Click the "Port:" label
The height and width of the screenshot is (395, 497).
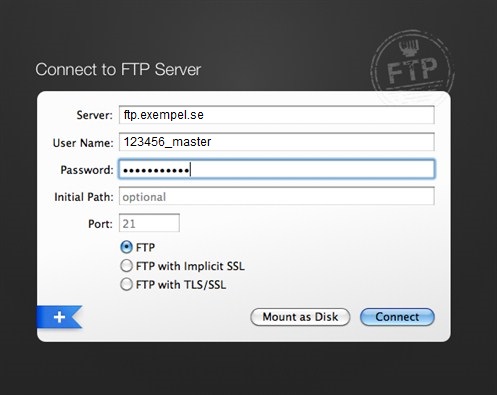pos(100,224)
